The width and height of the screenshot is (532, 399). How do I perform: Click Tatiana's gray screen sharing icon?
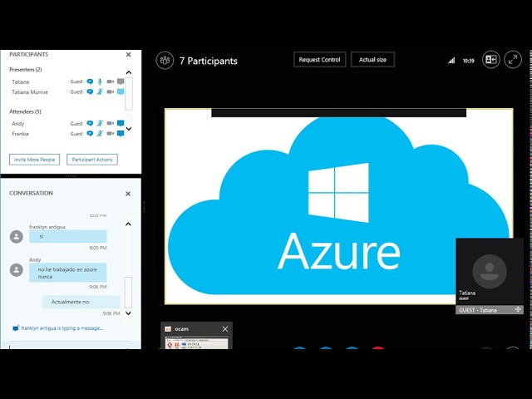(x=121, y=81)
